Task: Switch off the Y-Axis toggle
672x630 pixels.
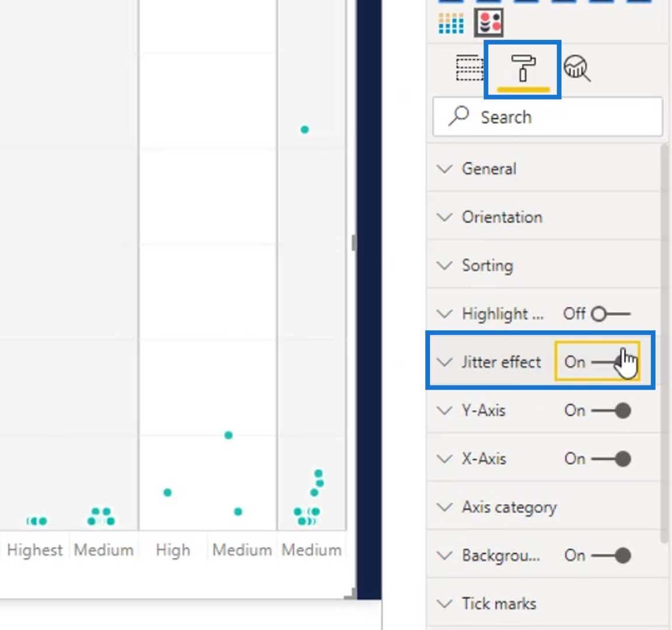Action: point(611,411)
